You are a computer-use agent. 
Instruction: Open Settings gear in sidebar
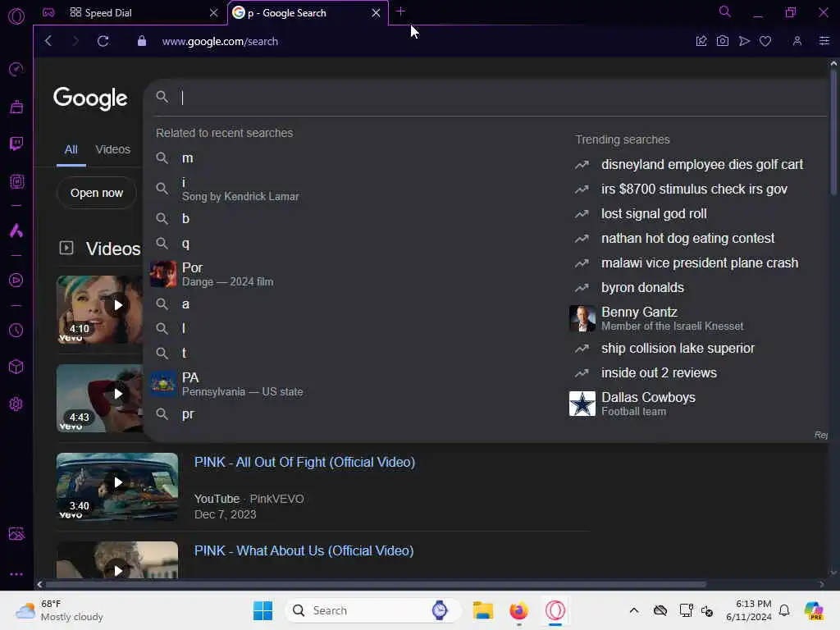click(16, 404)
